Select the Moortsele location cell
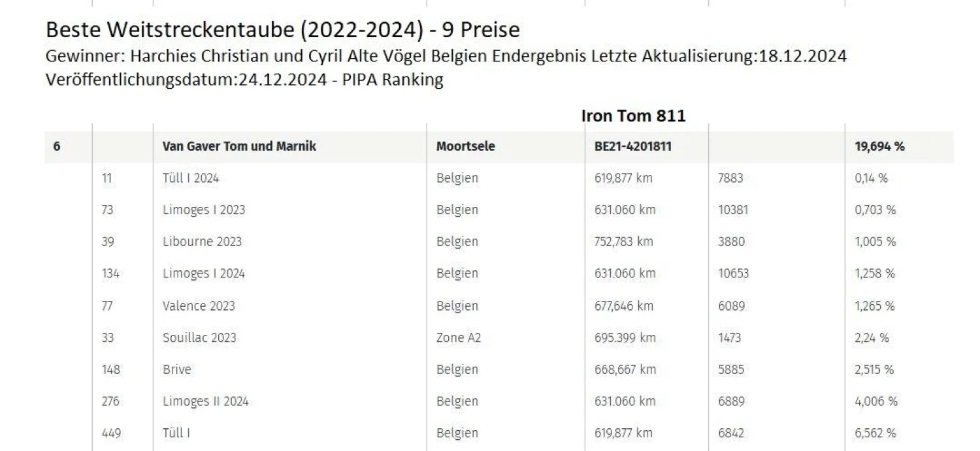Viewport: 980px width, 451px height. (x=465, y=146)
